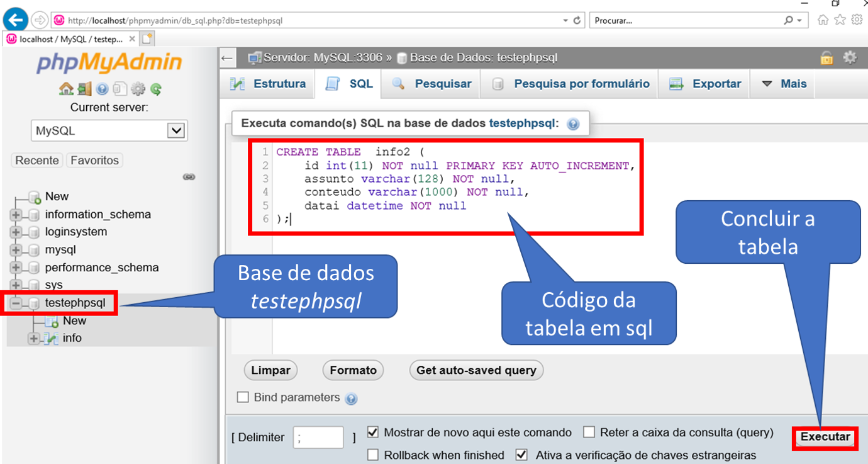Open the Exportar tab

click(704, 84)
